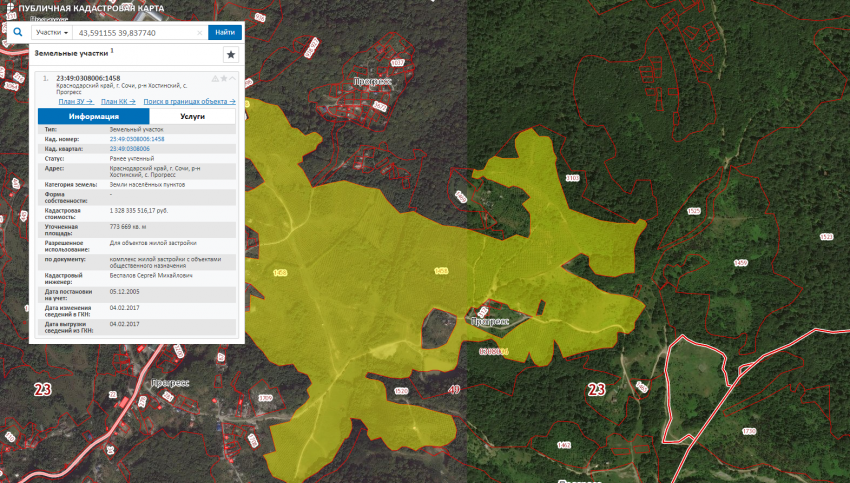Image resolution: width=850 pixels, height=483 pixels.
Task: Collapse the result card with chevron
Action: click(x=233, y=78)
